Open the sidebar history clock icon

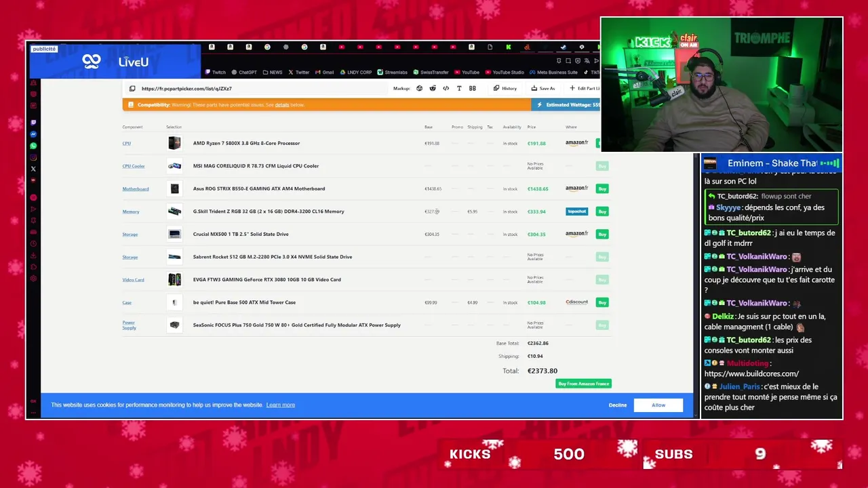[33, 244]
